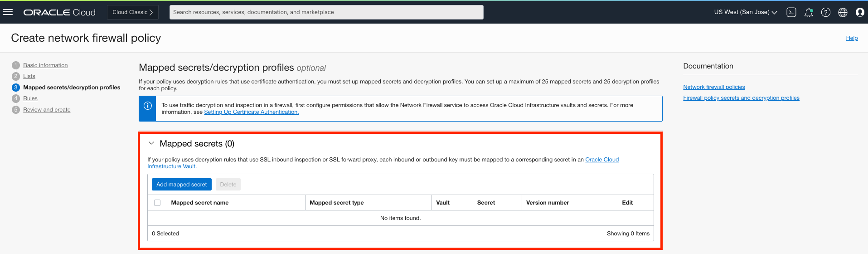Click the Cloud Classic switcher
Screen dimensions: 868x254
[132, 12]
